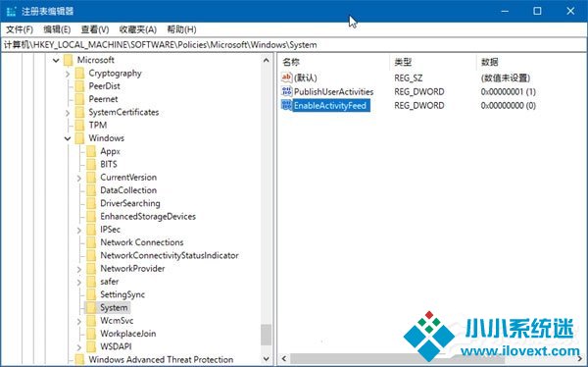Expand the SystemCertificates key
Screen dimensions: 588x367
pos(68,113)
